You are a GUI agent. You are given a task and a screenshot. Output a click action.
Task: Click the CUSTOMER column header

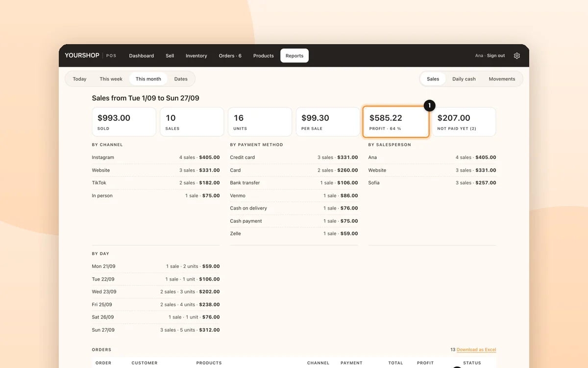145,363
